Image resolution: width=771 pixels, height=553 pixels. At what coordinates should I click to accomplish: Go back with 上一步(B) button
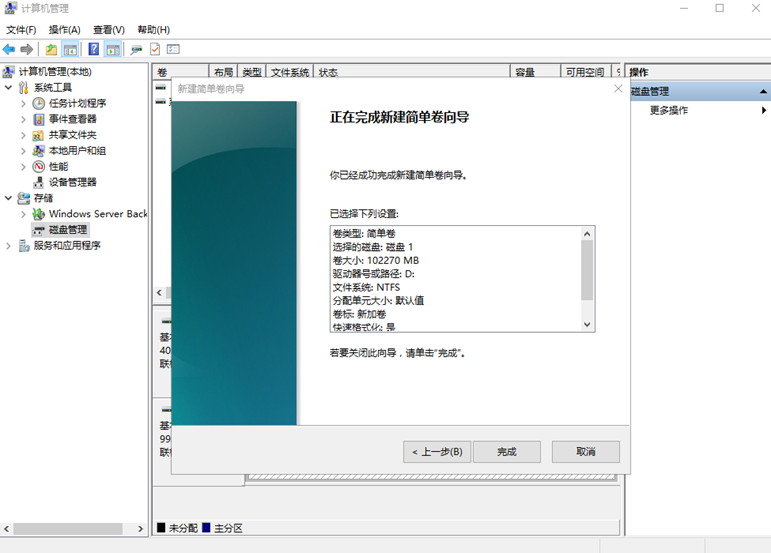(437, 452)
